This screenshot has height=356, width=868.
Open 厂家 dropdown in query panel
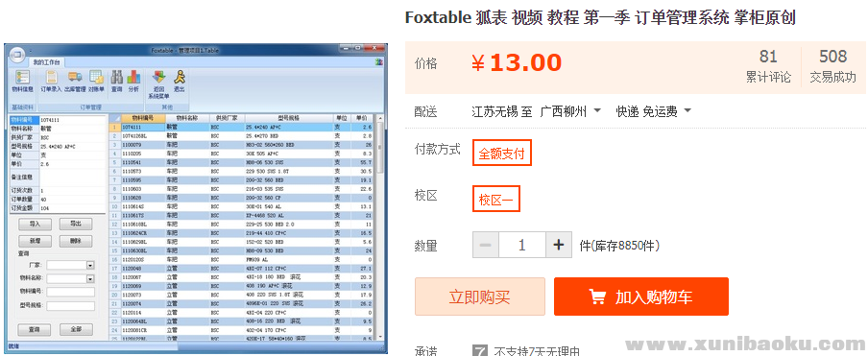(90, 266)
